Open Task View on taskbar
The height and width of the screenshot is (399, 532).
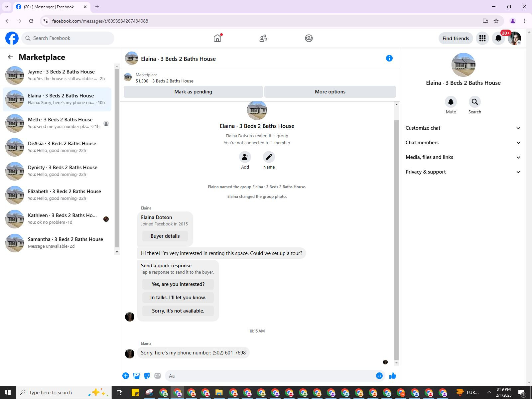(x=120, y=392)
